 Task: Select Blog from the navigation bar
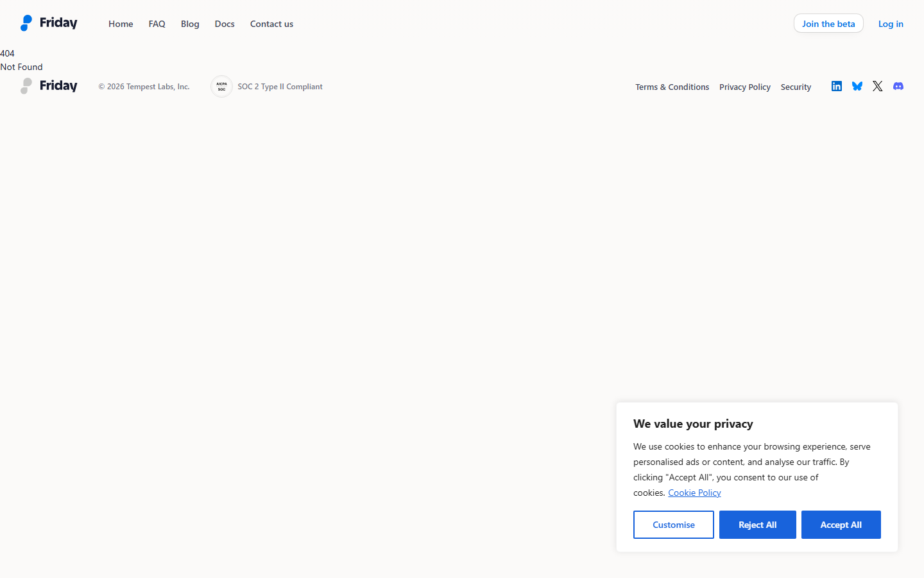pyautogui.click(x=190, y=24)
